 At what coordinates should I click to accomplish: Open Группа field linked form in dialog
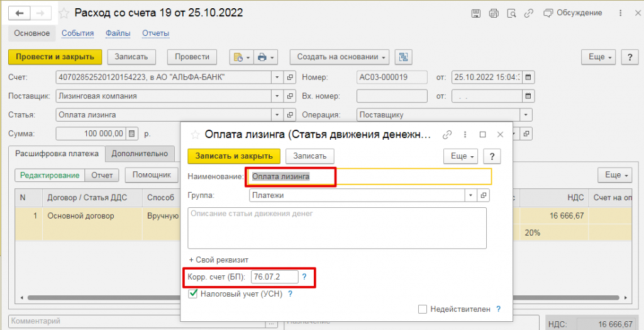tap(484, 195)
